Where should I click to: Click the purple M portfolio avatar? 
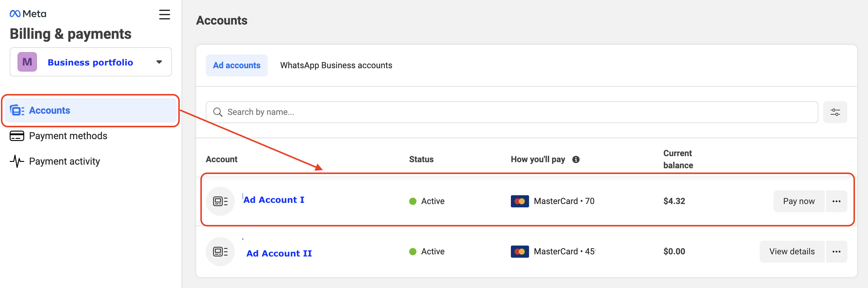(27, 62)
